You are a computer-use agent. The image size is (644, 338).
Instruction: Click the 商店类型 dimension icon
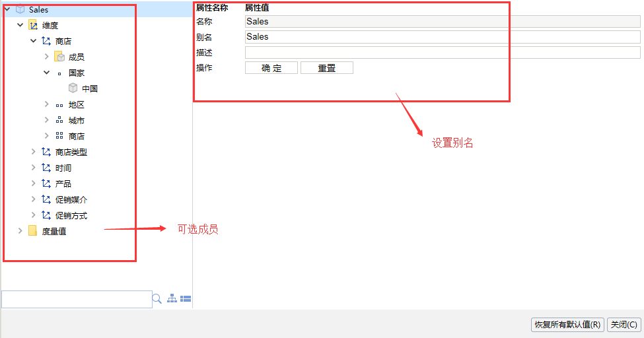(x=46, y=152)
